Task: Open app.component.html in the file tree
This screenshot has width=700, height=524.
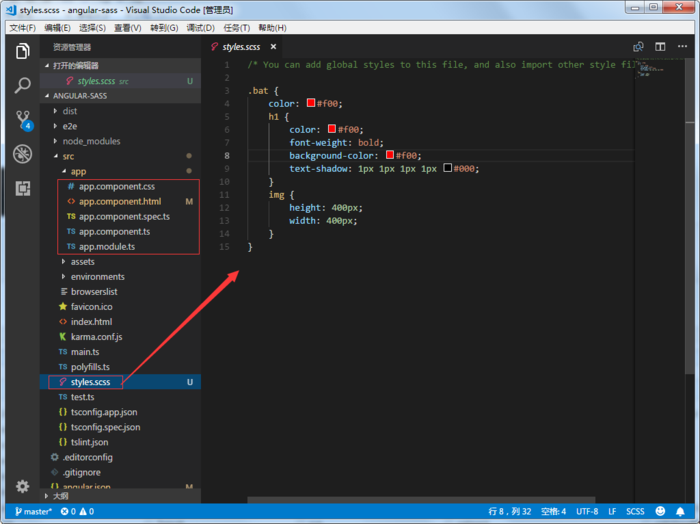Action: 120,201
